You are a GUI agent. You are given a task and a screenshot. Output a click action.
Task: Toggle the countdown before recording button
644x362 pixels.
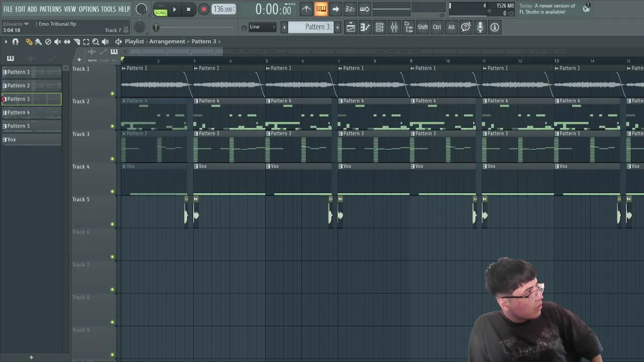(x=350, y=9)
